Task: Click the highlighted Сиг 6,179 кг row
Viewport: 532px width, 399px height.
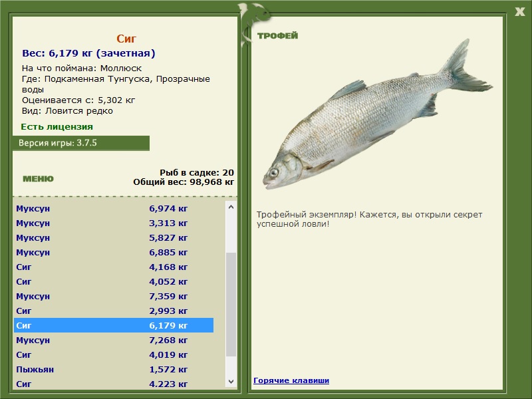Action: (114, 325)
